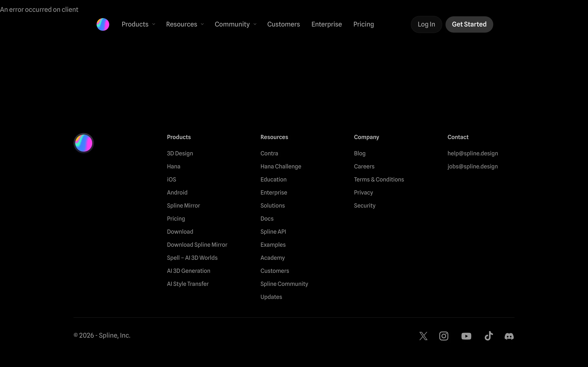Open the Instagram social icon

tap(444, 336)
